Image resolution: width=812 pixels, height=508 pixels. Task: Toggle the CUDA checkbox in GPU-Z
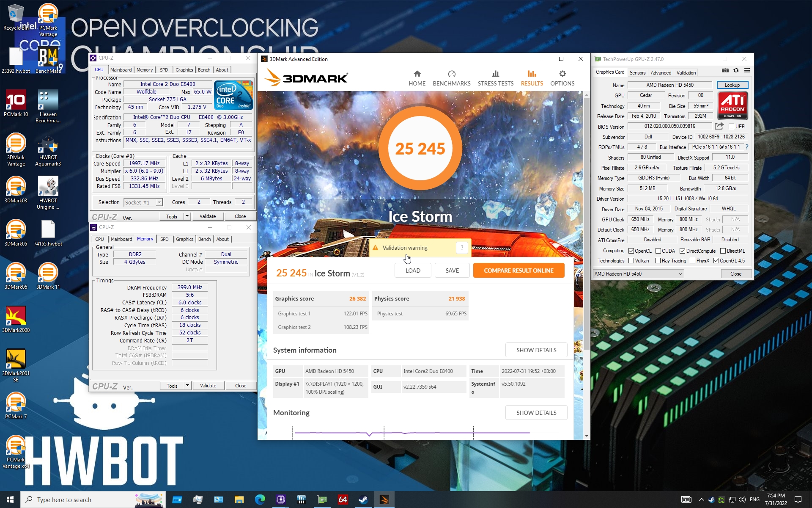658,251
